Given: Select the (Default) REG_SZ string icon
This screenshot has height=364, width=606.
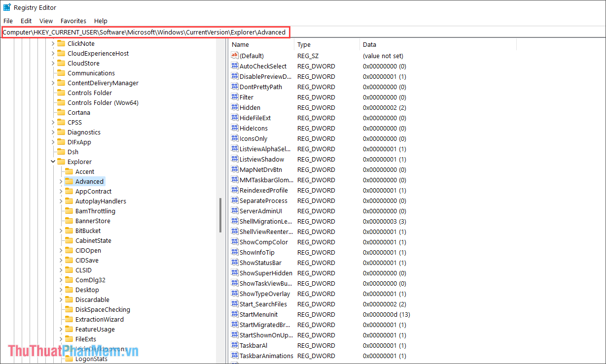Looking at the screenshot, I should click(235, 55).
